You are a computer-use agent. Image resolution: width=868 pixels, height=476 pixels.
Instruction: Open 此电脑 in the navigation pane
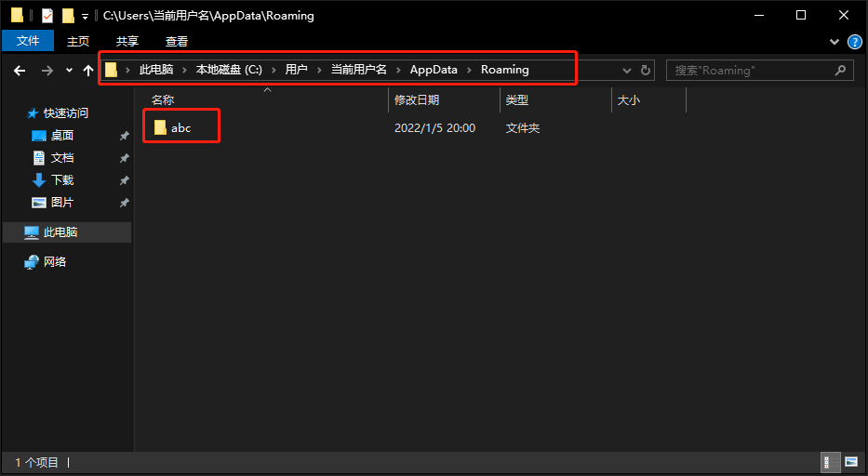pyautogui.click(x=60, y=232)
